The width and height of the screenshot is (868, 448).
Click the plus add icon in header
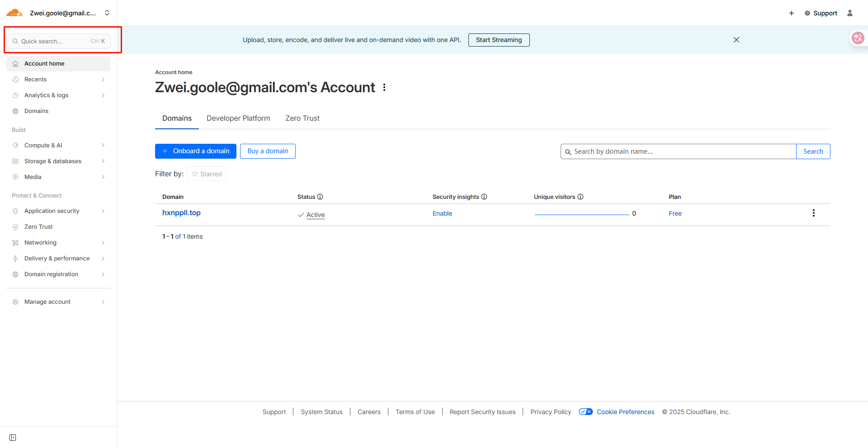point(792,13)
